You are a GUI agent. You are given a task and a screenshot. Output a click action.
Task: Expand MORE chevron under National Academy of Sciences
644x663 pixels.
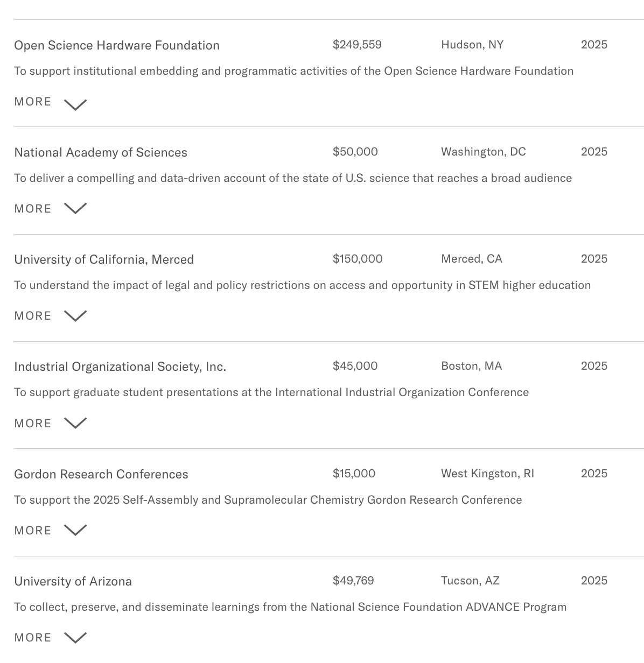[75, 208]
